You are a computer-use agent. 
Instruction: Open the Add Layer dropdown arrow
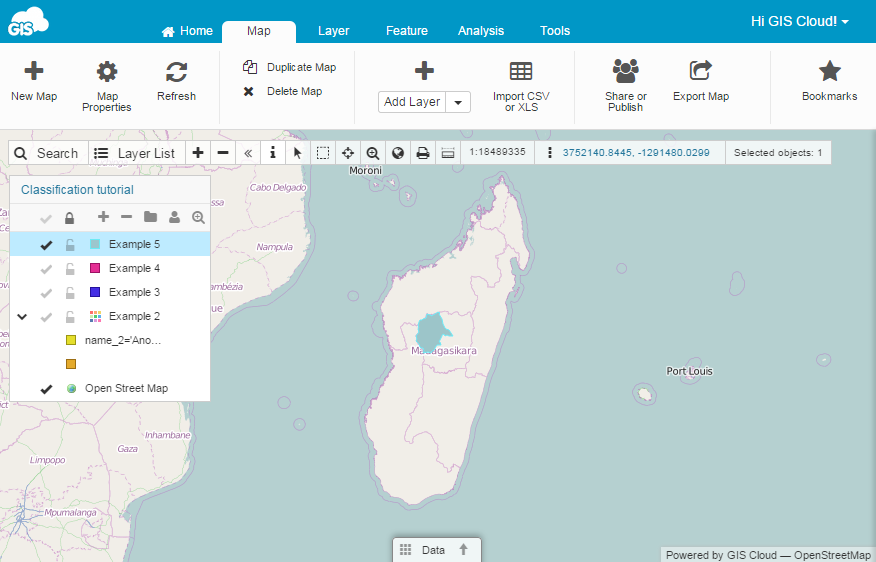[458, 102]
